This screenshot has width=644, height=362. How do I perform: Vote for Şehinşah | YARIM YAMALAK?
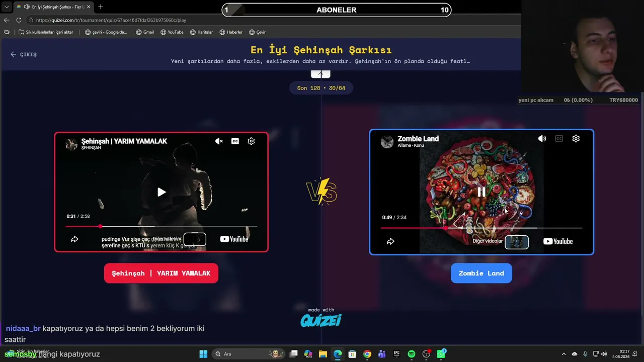pyautogui.click(x=161, y=273)
